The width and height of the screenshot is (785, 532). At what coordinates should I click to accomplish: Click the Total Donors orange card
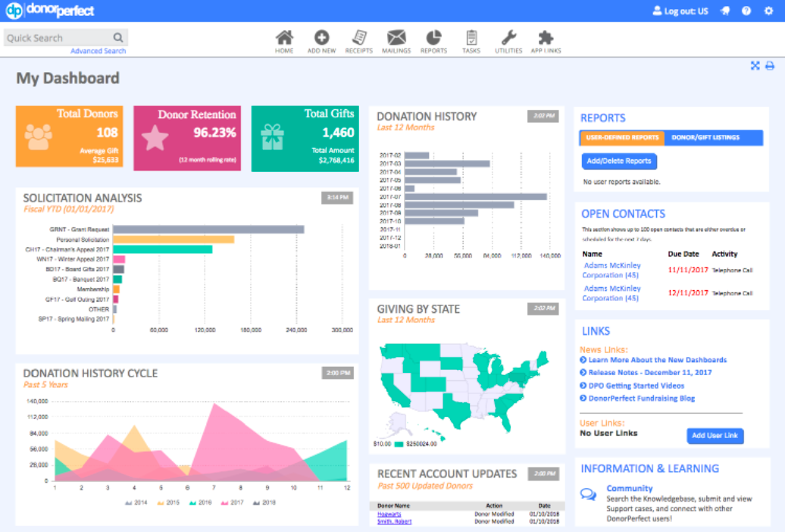[x=69, y=136]
